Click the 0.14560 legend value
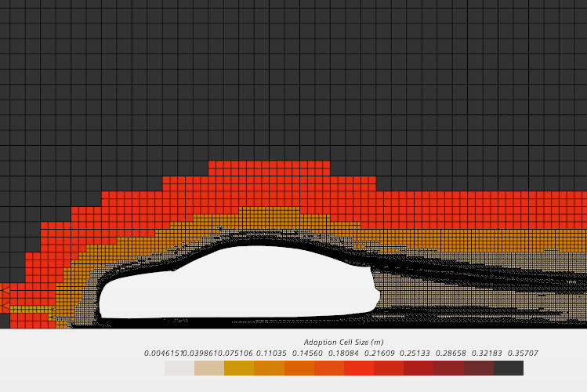Viewport: 587px width, 392px height. tap(307, 354)
